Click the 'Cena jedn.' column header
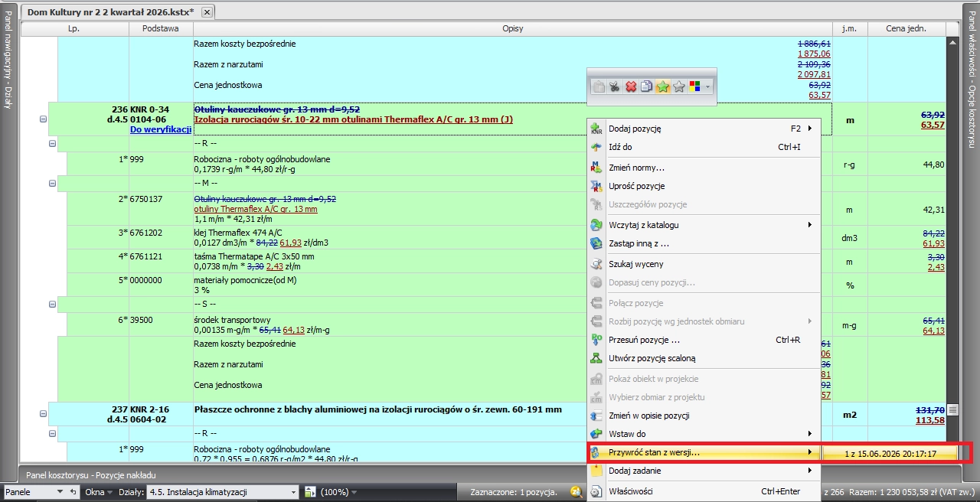This screenshot has height=502, width=980. click(906, 28)
